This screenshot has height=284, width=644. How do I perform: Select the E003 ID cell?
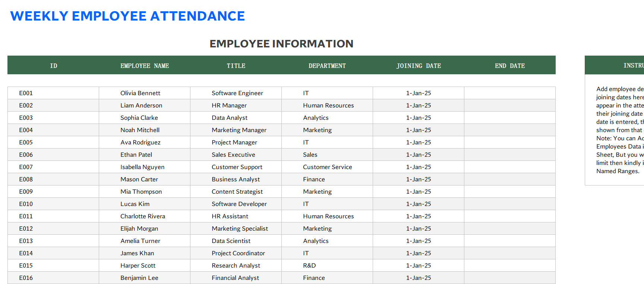tap(53, 118)
